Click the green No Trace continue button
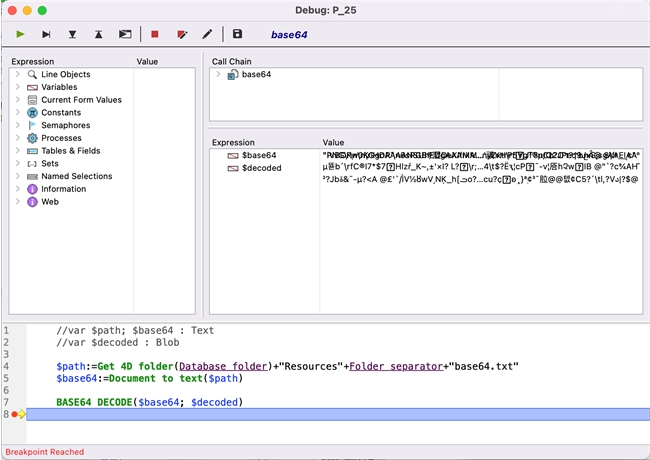 coord(20,34)
